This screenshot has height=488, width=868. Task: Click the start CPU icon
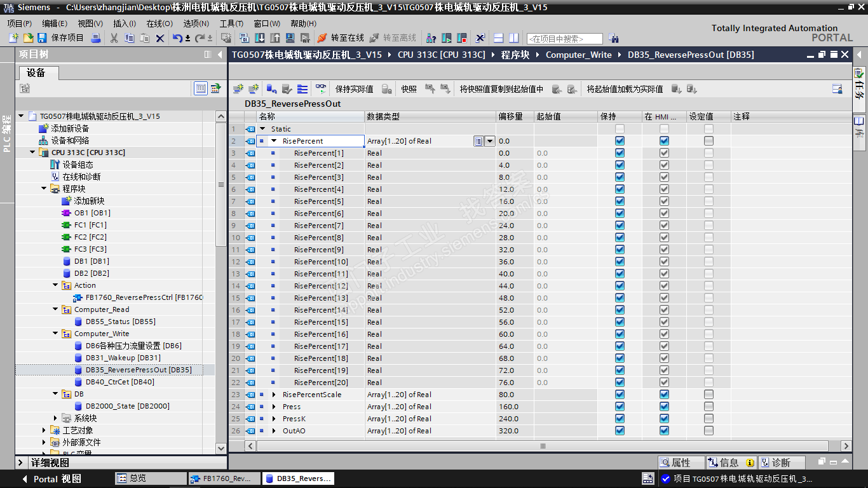pyautogui.click(x=447, y=38)
